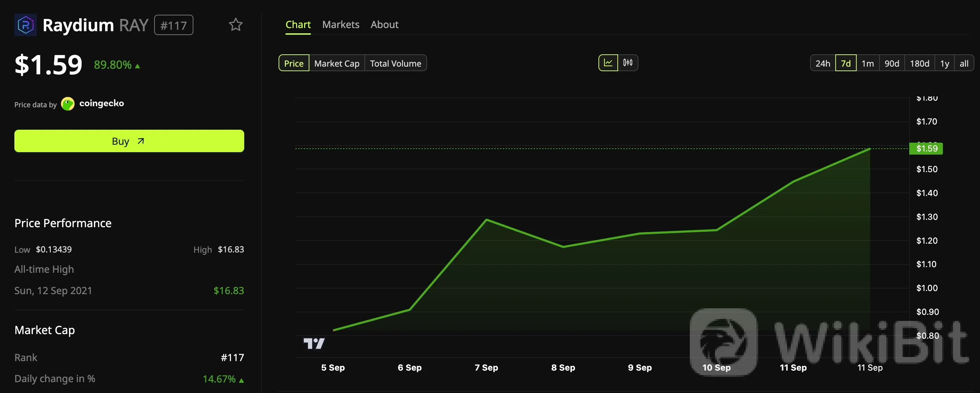Select the Total Volume chart metric
The image size is (980, 393).
(396, 63)
